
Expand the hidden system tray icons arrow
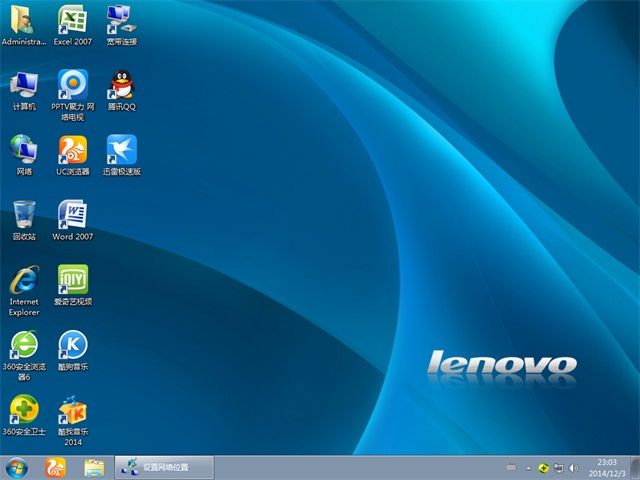click(528, 468)
